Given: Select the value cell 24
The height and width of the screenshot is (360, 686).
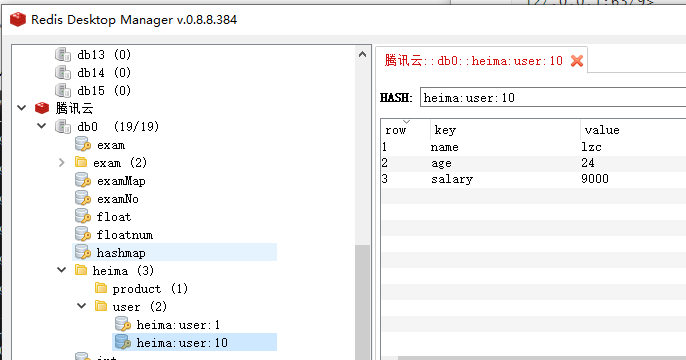Looking at the screenshot, I should (x=588, y=163).
